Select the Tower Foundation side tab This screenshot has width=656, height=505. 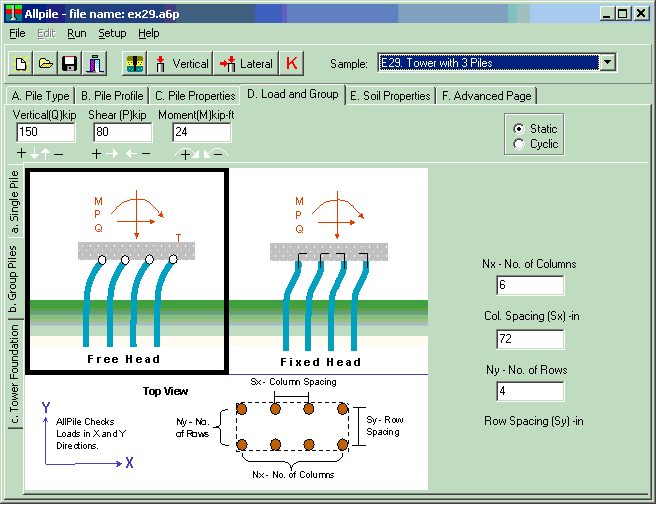click(14, 375)
